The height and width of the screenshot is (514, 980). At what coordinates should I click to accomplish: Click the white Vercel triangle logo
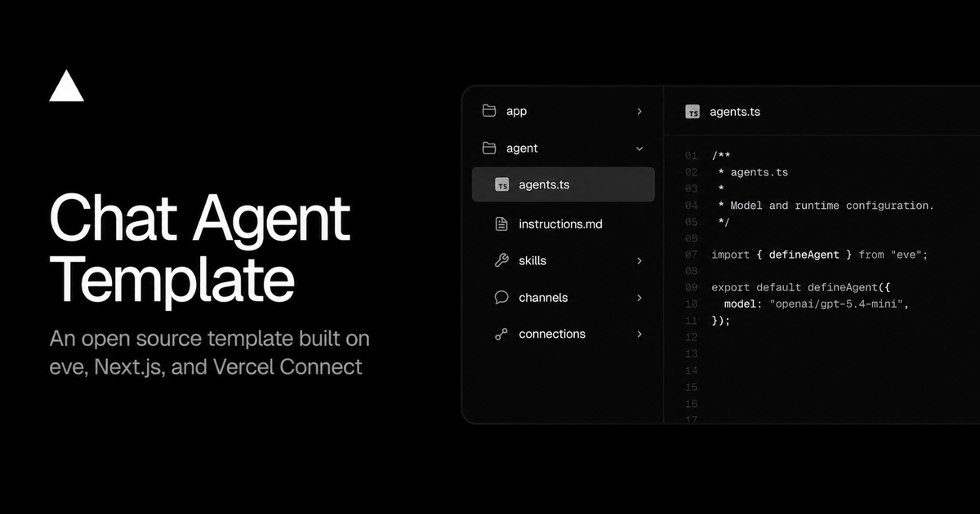click(66, 86)
